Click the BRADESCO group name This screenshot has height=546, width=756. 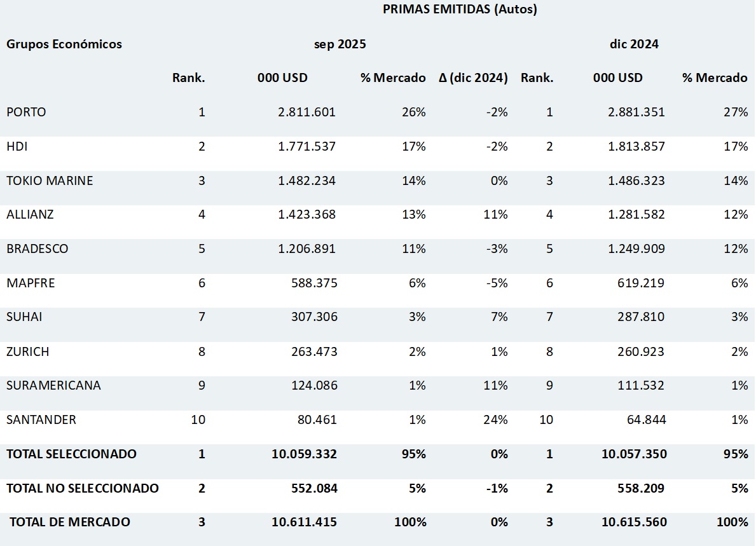point(38,249)
